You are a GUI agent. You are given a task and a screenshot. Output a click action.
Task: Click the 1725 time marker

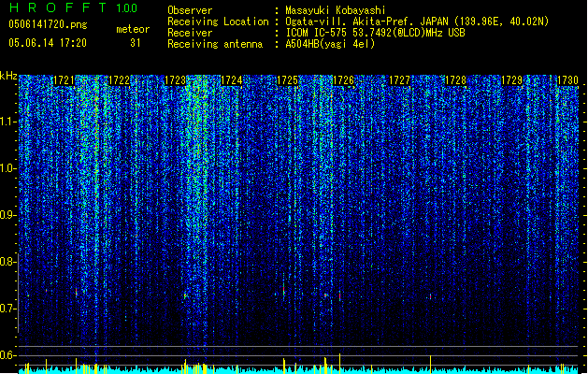click(x=287, y=80)
